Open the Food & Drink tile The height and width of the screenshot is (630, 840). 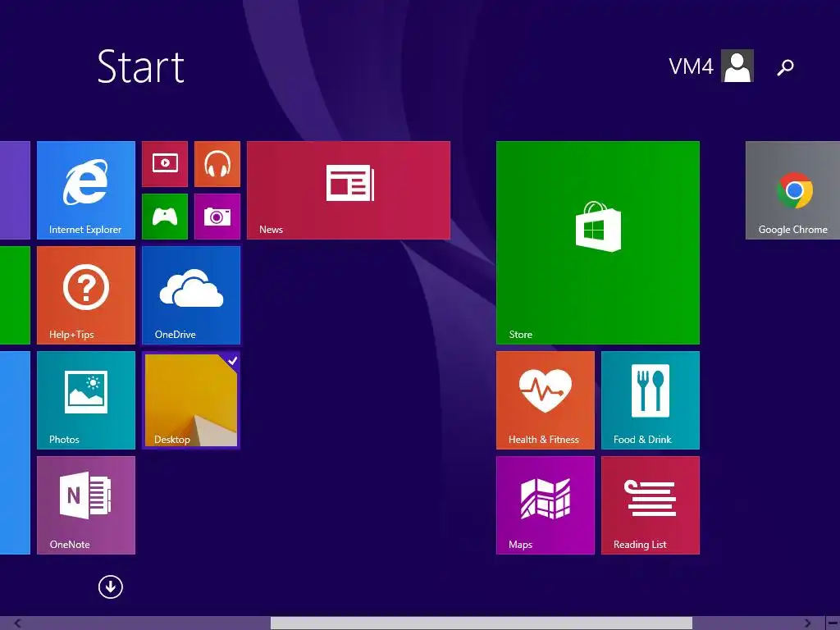(651, 400)
